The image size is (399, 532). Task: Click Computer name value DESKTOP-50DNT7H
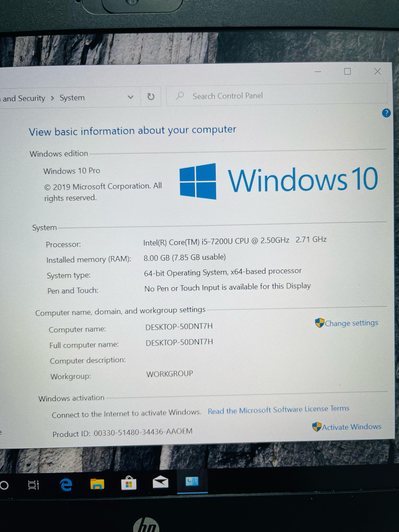[179, 326]
